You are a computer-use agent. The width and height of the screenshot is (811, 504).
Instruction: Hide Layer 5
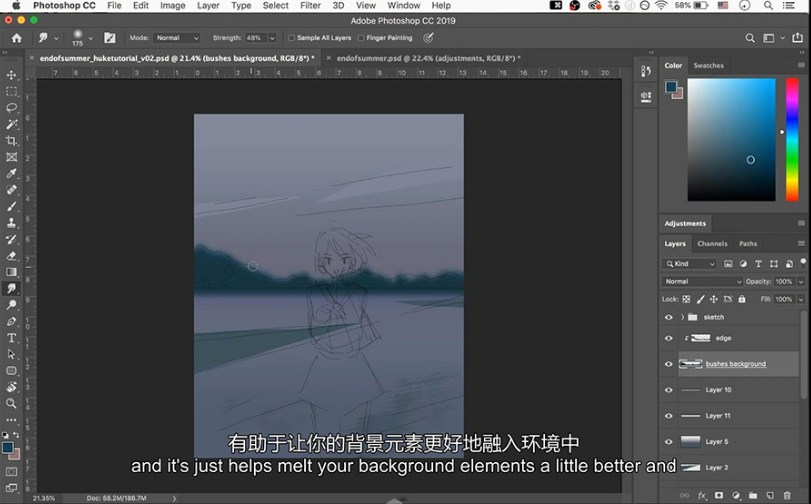[668, 442]
